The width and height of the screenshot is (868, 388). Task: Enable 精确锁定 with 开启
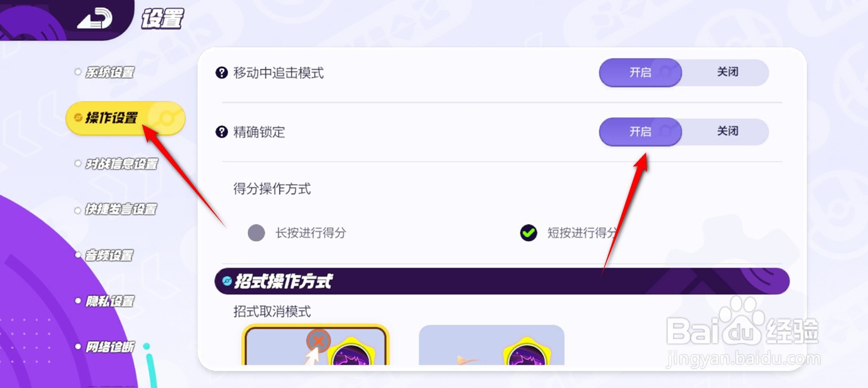[x=640, y=132]
